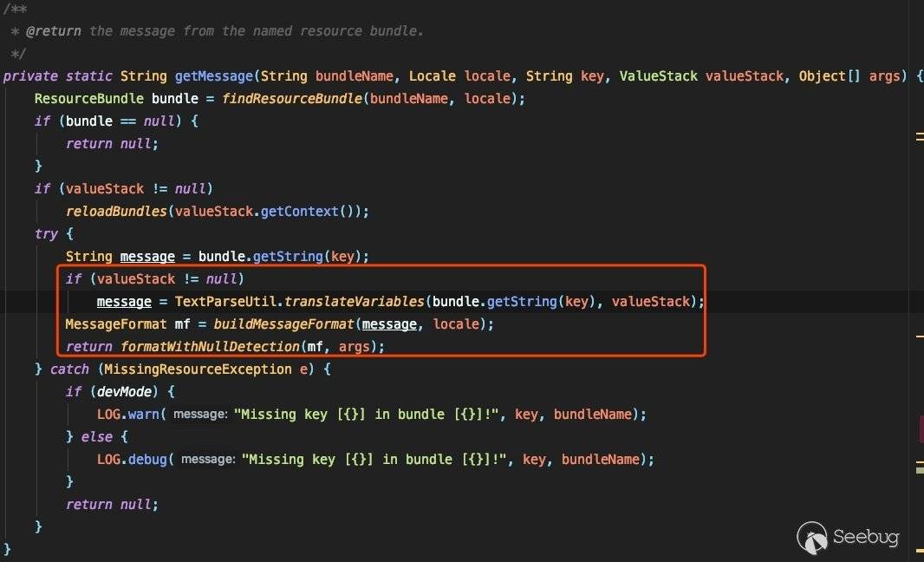
Task: Click the exception variable e in catch clause
Action: coord(303,369)
